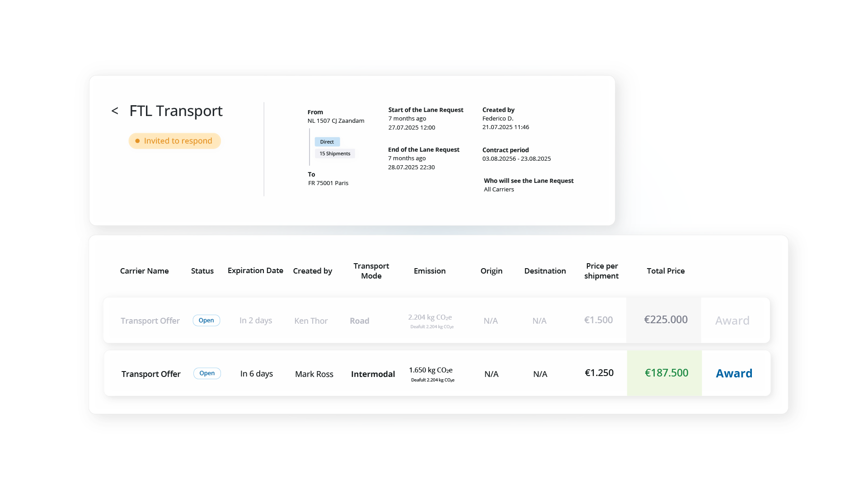Click the 1.650 kg CO2e emission value
This screenshot has width=868, height=488.
point(431,370)
